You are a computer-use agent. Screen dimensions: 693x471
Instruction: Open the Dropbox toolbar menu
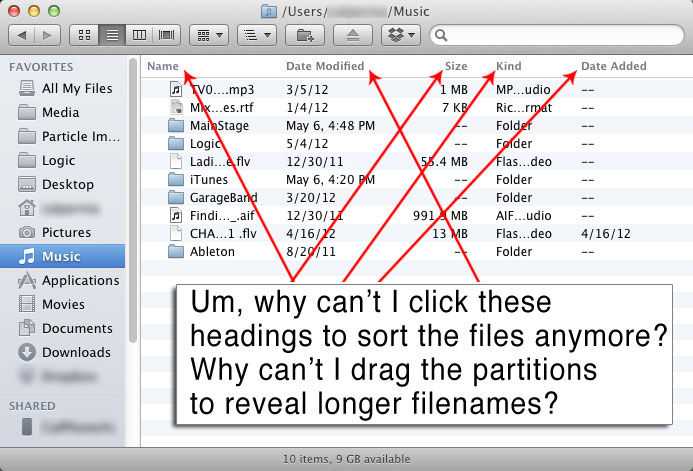pos(401,35)
